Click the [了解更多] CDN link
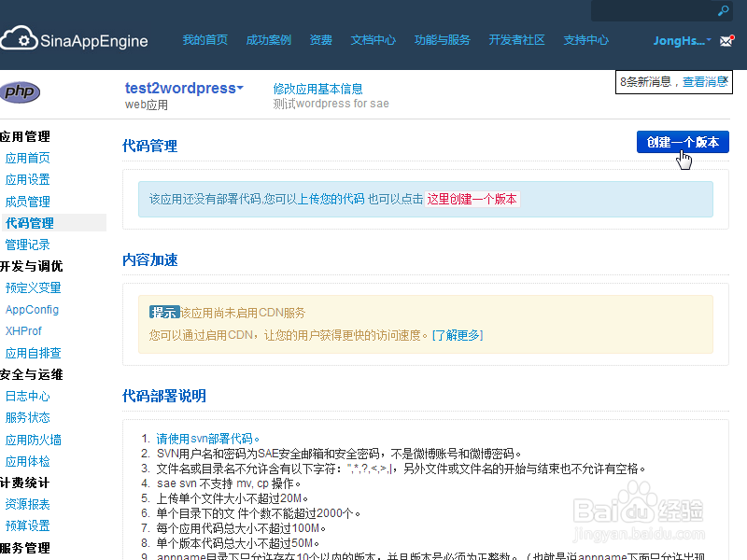This screenshot has width=747, height=560. pyautogui.click(x=458, y=335)
